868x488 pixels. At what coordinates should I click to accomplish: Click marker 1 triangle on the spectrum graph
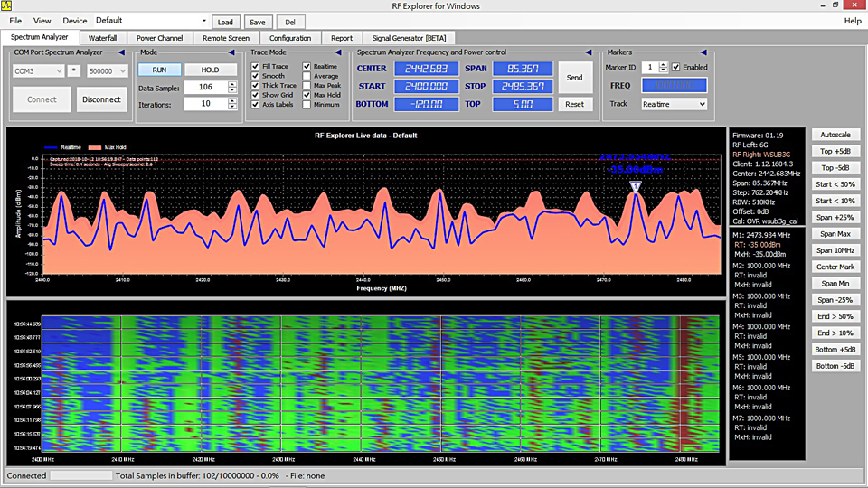[636, 187]
